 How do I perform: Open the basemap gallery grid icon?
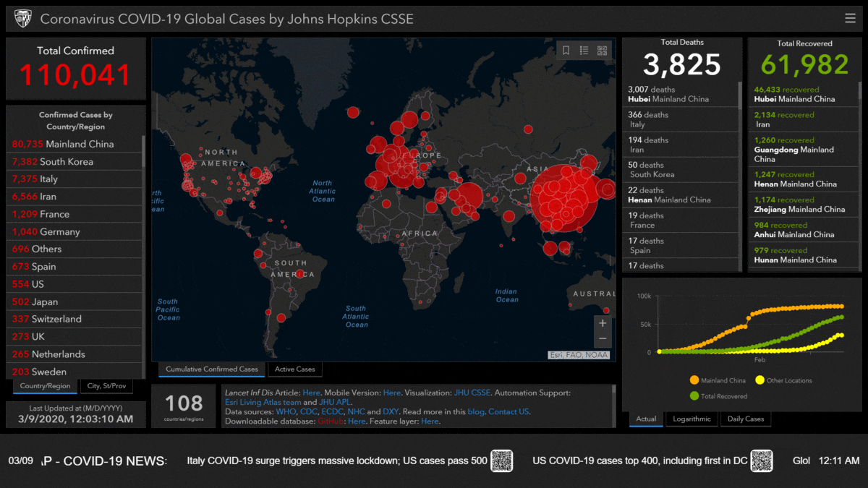(602, 51)
